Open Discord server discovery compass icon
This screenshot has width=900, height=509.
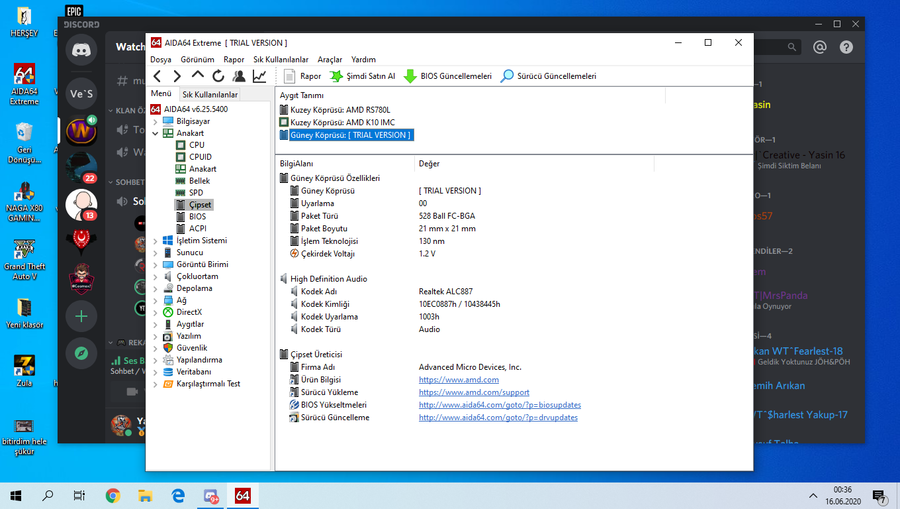click(81, 353)
